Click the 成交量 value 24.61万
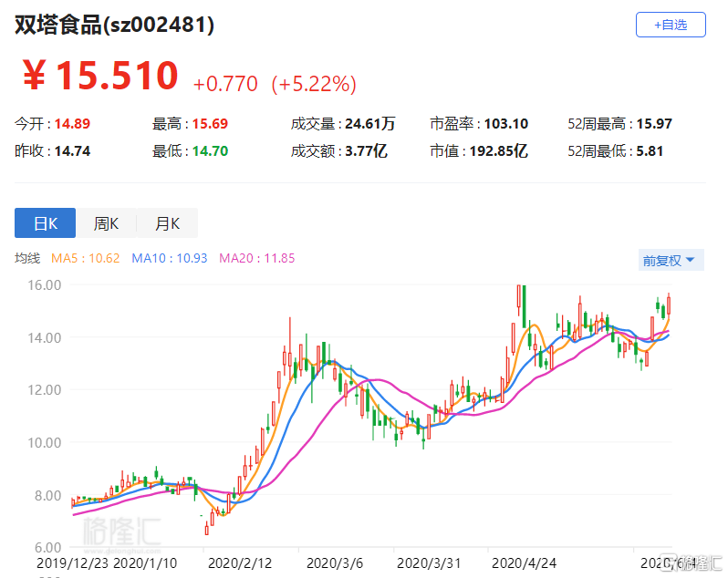The image size is (728, 578). (370, 124)
